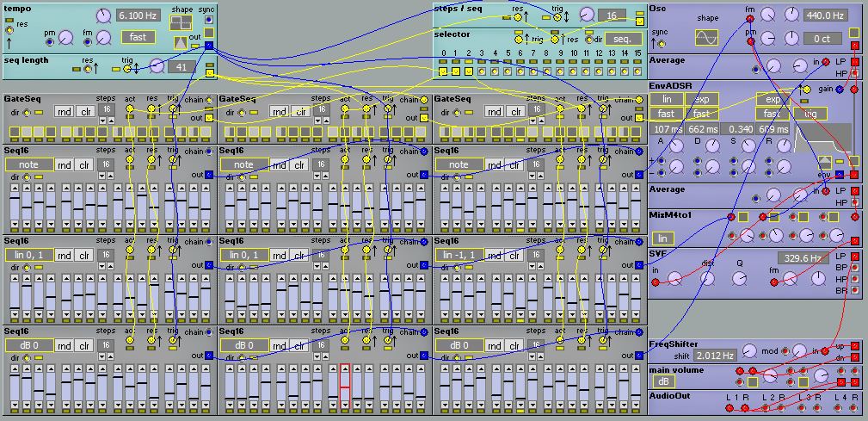Open the MixM4to1 'lin' mode selector

(662, 238)
